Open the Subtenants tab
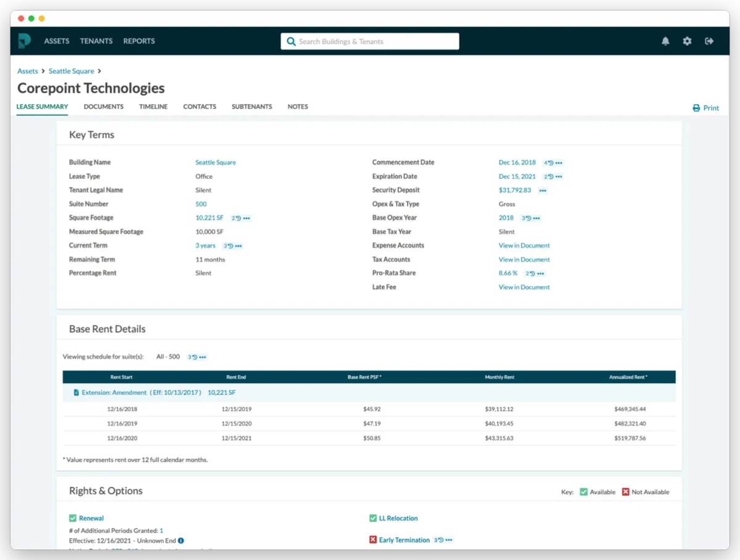 point(252,107)
